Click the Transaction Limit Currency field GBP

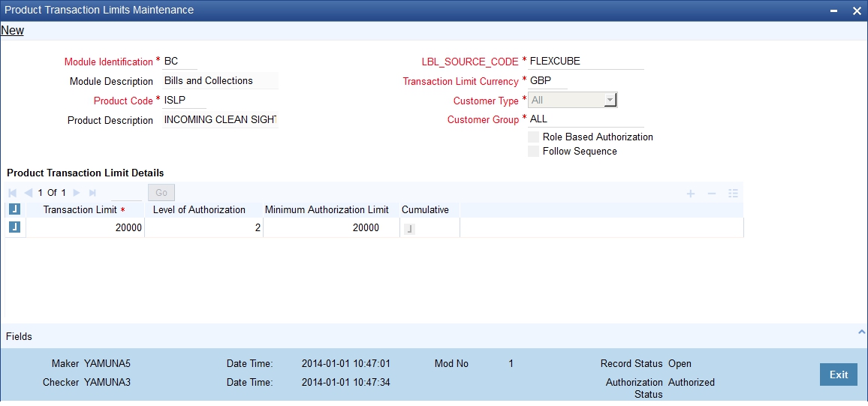click(548, 81)
